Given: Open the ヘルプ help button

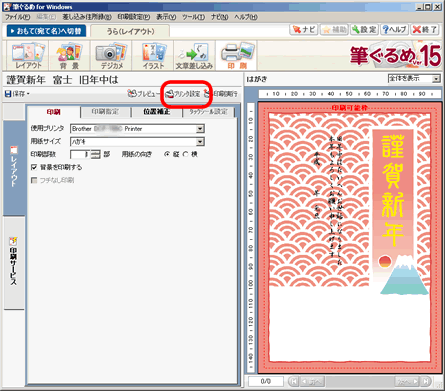Looking at the screenshot, I should tap(394, 29).
